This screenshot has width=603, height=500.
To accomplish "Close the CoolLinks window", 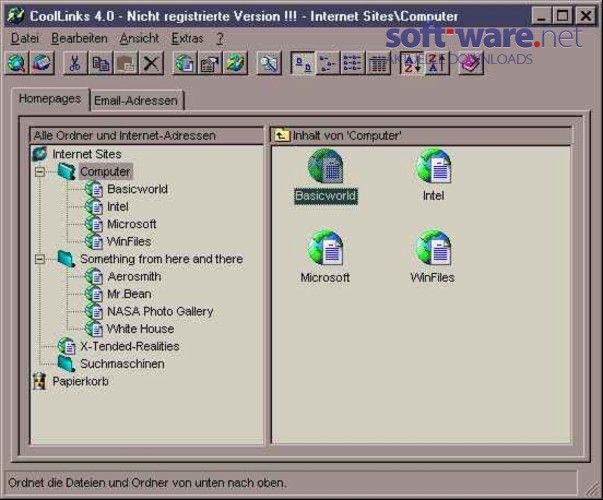I will click(x=586, y=16).
